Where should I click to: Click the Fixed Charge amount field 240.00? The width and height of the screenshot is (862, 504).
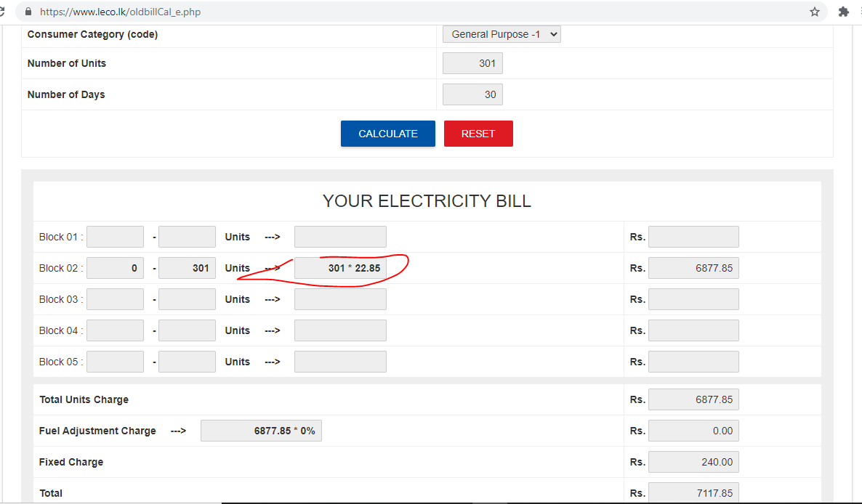coord(693,462)
